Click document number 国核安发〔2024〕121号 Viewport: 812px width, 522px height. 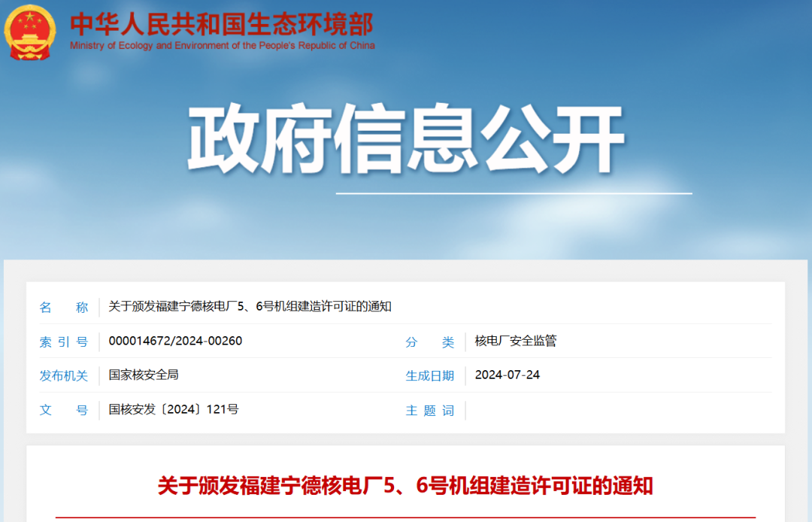[x=174, y=409]
